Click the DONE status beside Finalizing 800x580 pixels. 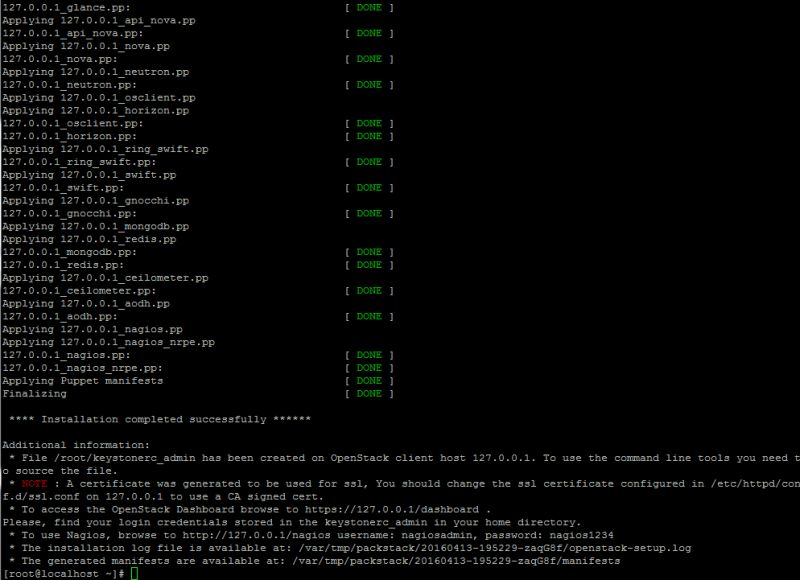[370, 394]
